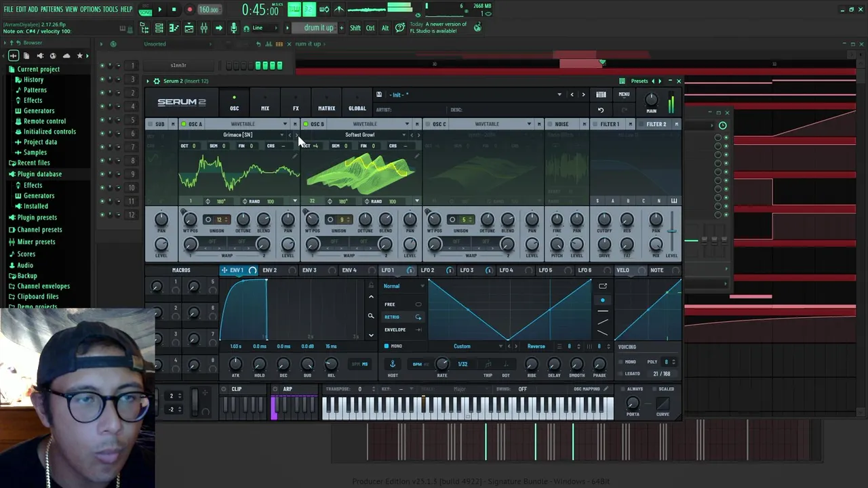Click the OSC A wavetable edit pencil
This screenshot has width=868, height=488.
[x=295, y=156]
